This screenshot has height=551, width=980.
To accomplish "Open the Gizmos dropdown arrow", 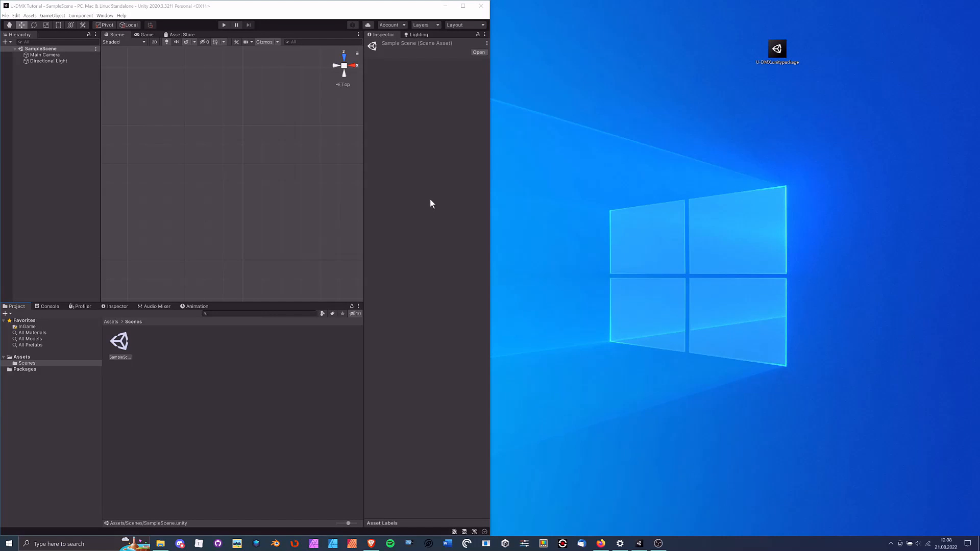I will pyautogui.click(x=278, y=42).
